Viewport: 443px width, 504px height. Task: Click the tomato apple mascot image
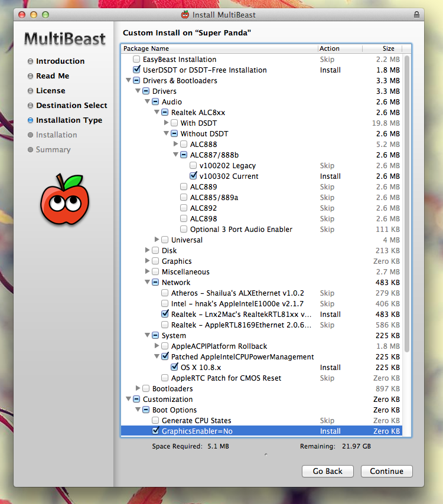tap(64, 199)
